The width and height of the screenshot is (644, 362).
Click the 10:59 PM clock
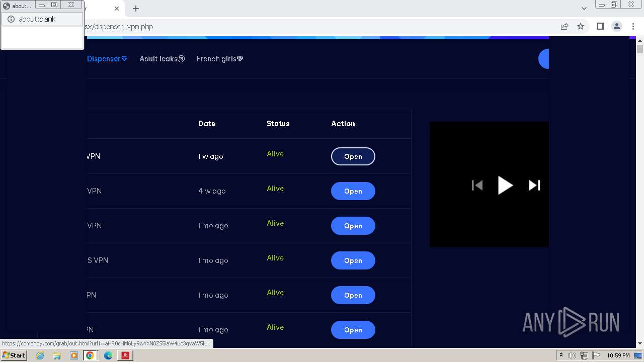[618, 355]
